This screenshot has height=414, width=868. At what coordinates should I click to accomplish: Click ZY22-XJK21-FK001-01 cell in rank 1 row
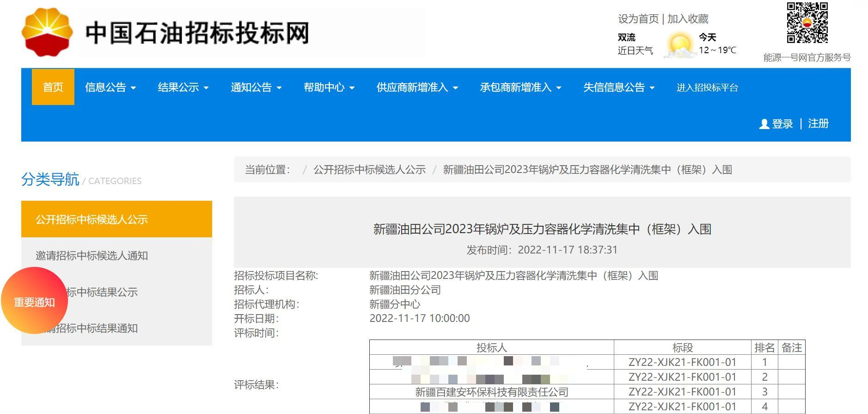click(x=683, y=362)
